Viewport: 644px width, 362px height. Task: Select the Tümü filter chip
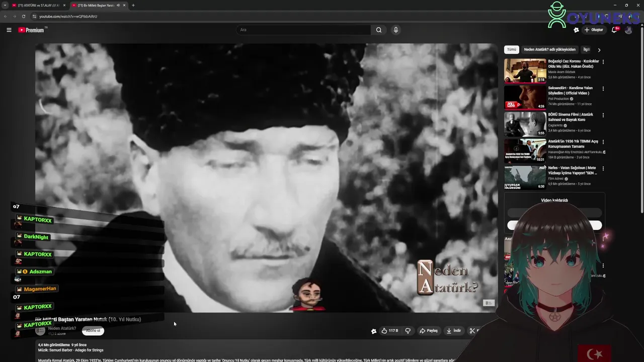pos(512,50)
